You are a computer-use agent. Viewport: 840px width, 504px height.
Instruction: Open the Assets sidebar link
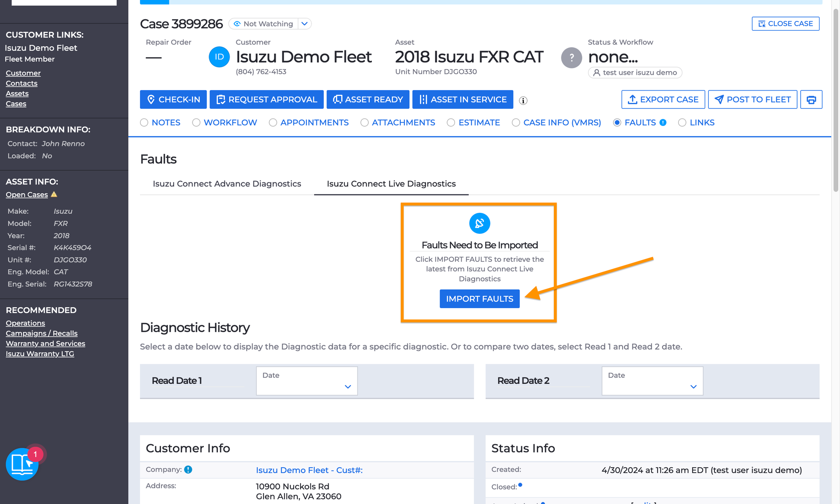click(17, 94)
